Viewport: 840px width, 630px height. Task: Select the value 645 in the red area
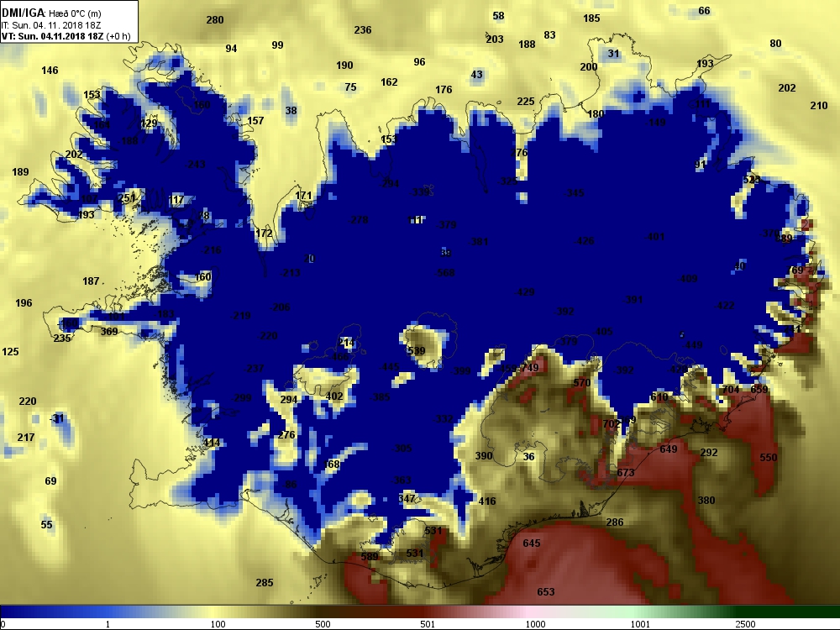tap(532, 543)
